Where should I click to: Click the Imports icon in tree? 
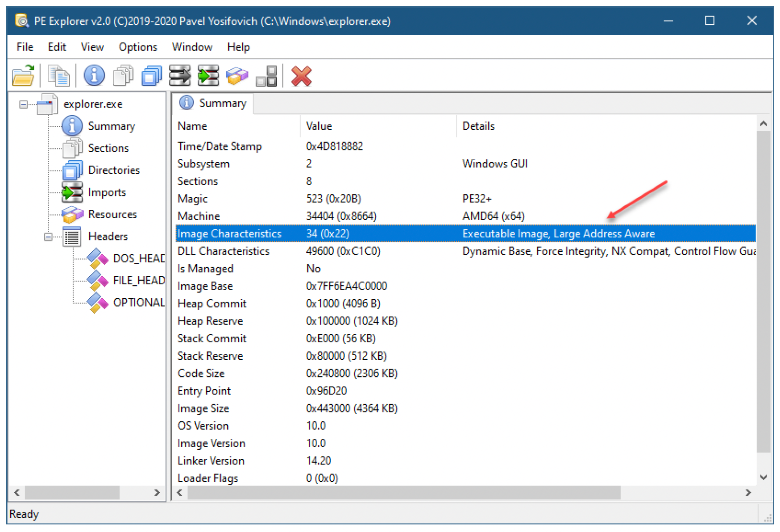pos(72,192)
